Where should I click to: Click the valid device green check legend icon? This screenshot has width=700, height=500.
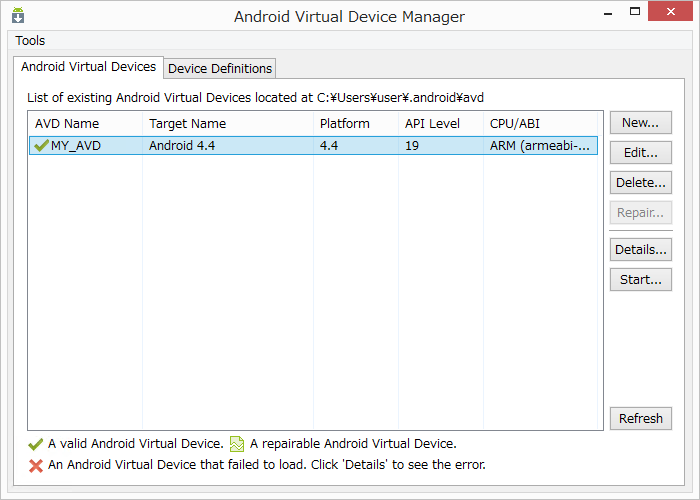point(35,444)
